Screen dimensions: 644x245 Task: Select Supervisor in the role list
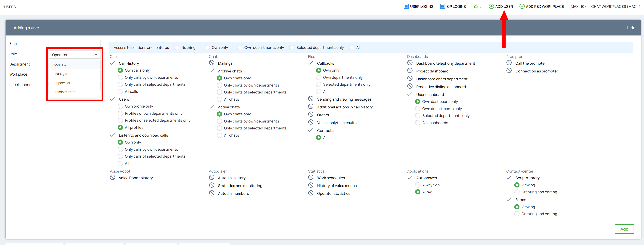[62, 83]
